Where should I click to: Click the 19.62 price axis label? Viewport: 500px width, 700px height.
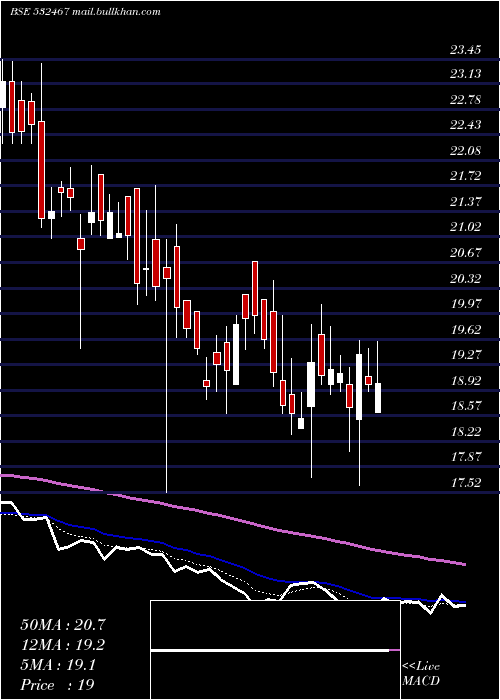(x=466, y=329)
